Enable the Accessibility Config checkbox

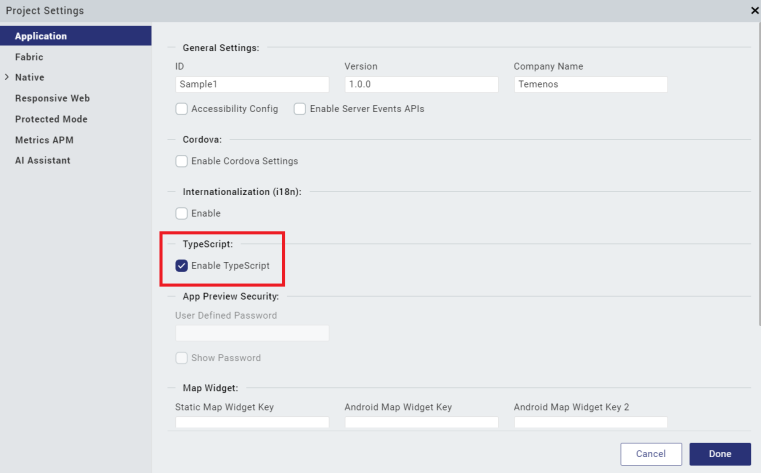coord(182,109)
